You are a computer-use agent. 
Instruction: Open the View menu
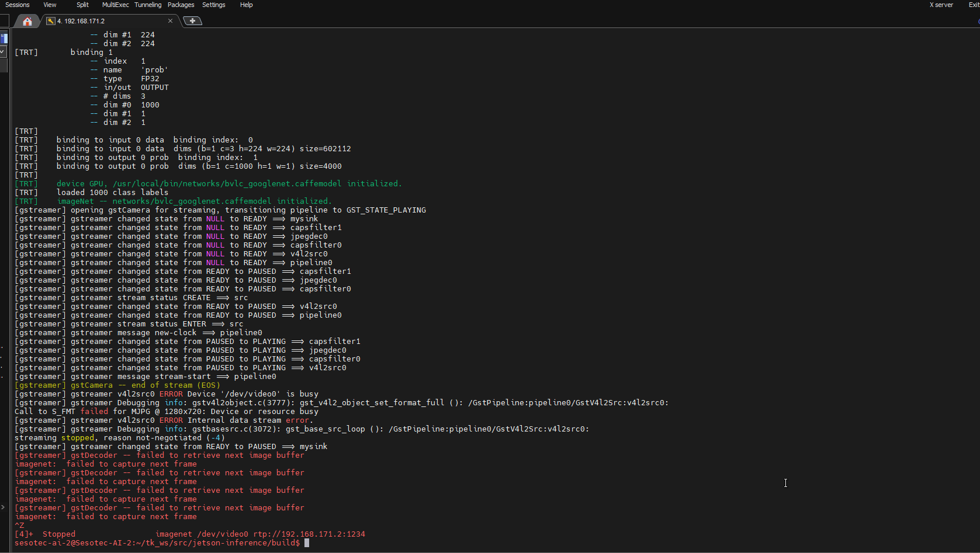(x=50, y=5)
